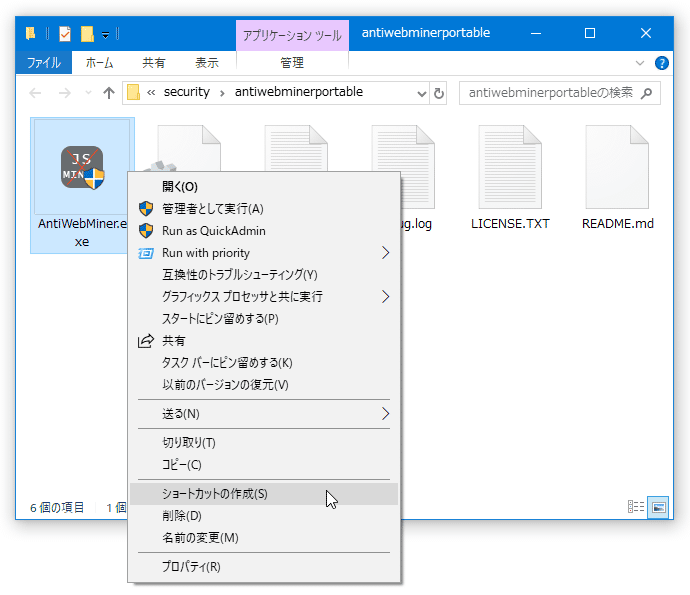Switch to large icons view
The width and height of the screenshot is (690, 595).
[x=658, y=507]
